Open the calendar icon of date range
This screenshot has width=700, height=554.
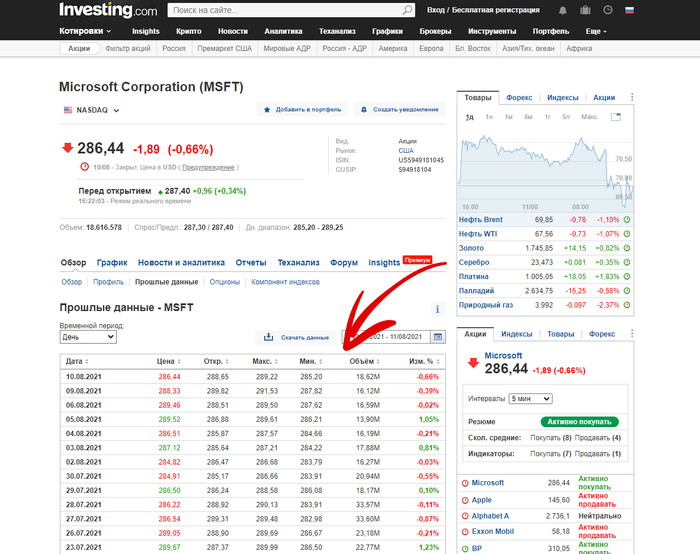click(x=438, y=337)
